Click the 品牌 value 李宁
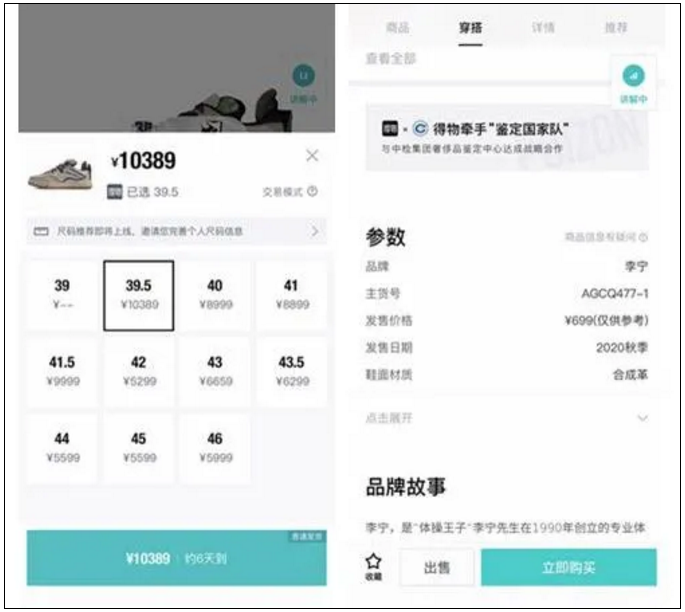 (x=636, y=266)
